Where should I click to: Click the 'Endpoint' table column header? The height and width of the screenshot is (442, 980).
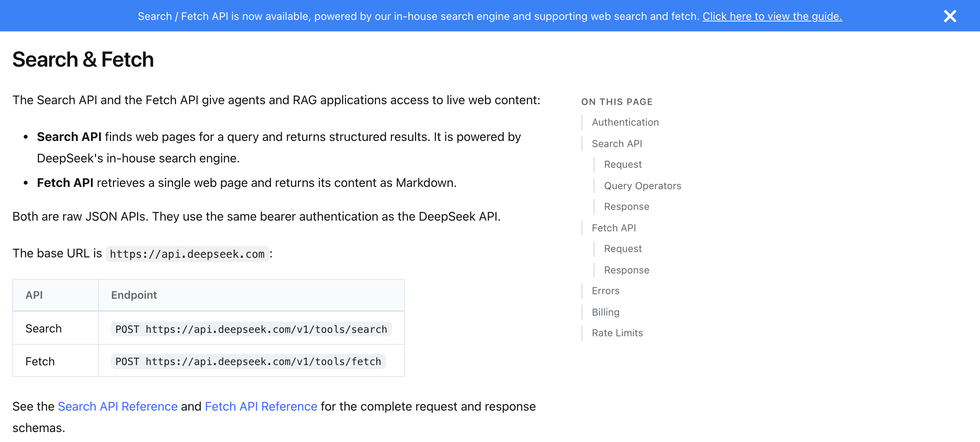(252, 295)
